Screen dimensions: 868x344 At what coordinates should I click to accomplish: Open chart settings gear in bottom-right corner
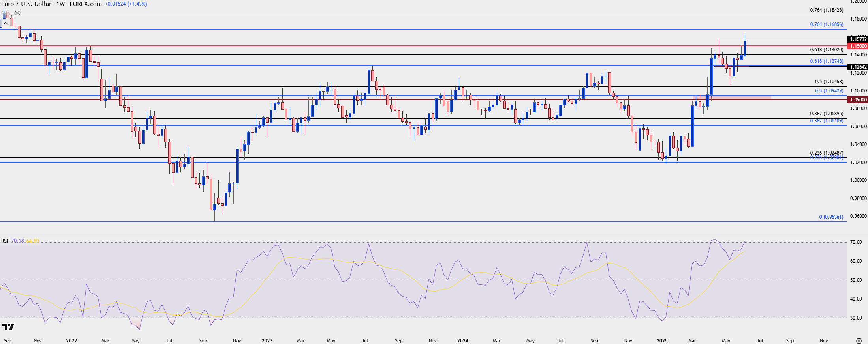pyautogui.click(x=859, y=341)
